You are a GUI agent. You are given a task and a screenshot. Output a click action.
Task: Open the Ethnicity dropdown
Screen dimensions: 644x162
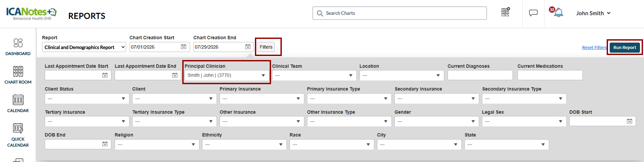pyautogui.click(x=244, y=144)
